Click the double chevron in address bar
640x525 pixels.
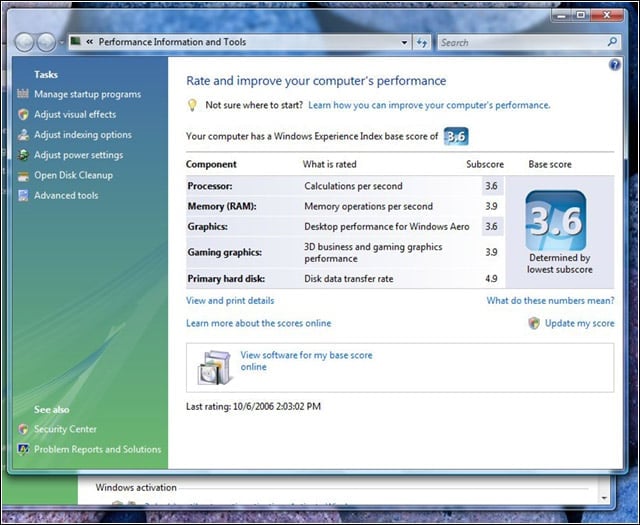90,42
